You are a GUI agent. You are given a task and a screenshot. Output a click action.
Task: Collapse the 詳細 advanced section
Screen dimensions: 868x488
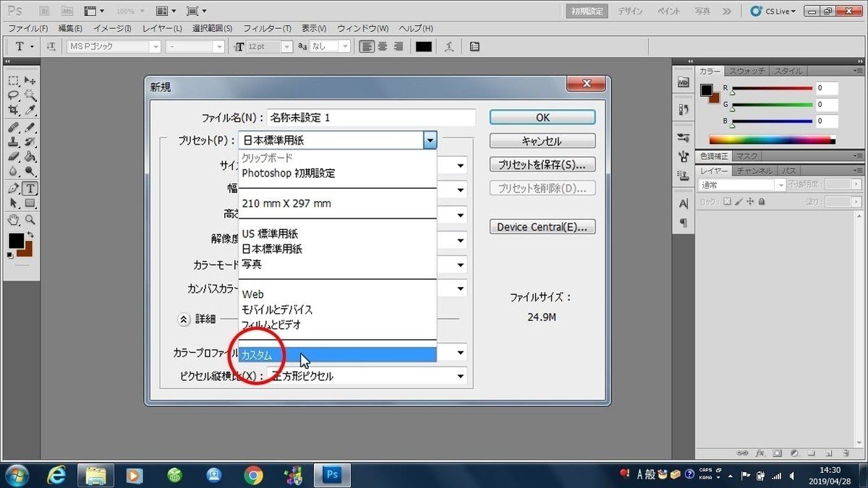point(184,318)
